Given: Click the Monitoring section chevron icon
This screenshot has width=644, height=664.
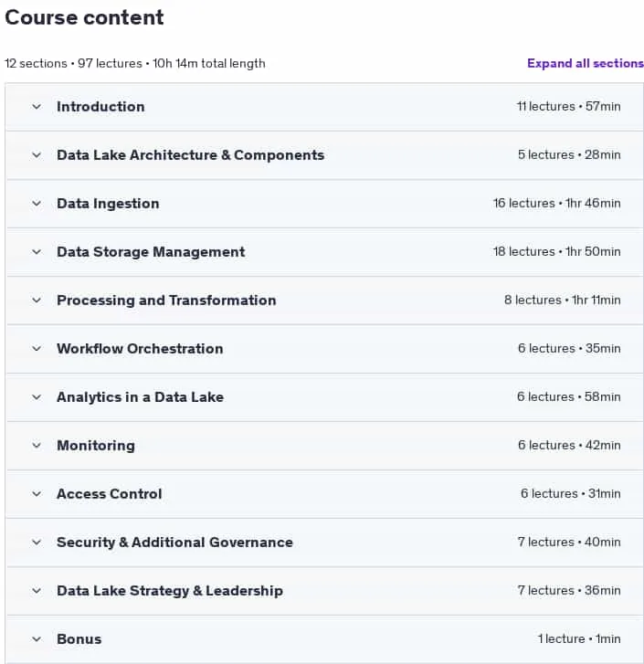Looking at the screenshot, I should pyautogui.click(x=37, y=446).
